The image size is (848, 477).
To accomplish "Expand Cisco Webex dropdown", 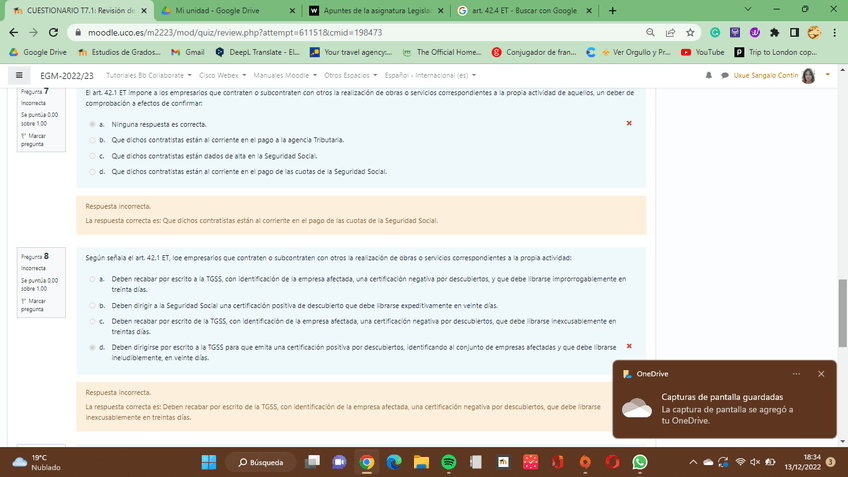I will (222, 75).
